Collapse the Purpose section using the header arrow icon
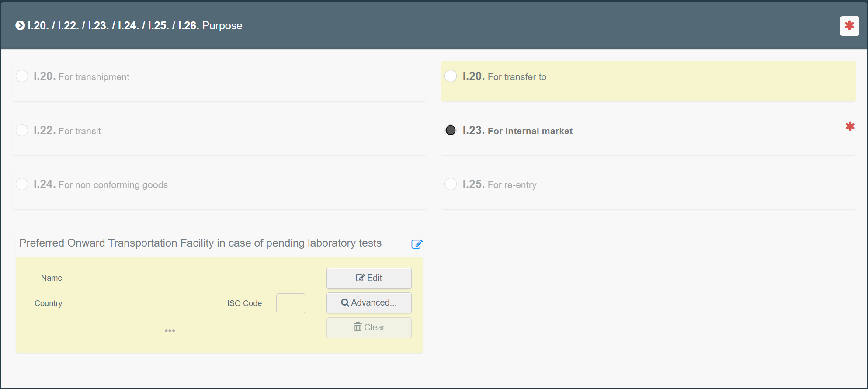This screenshot has width=868, height=389. point(20,26)
